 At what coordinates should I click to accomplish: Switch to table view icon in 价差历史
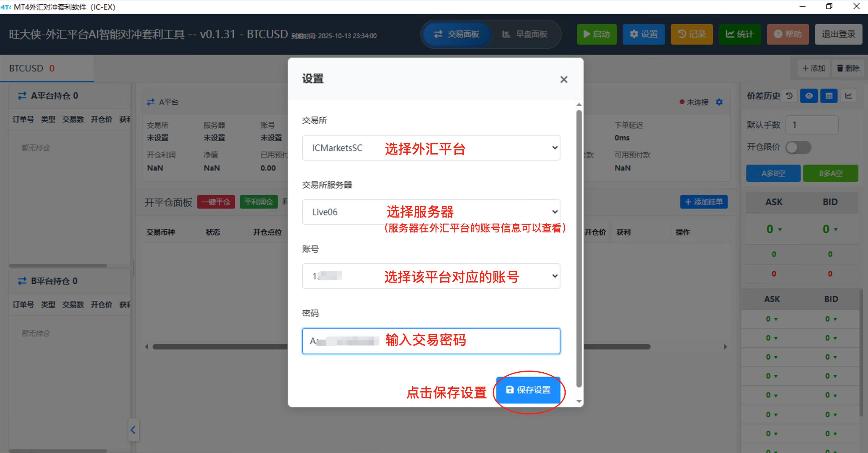[829, 96]
